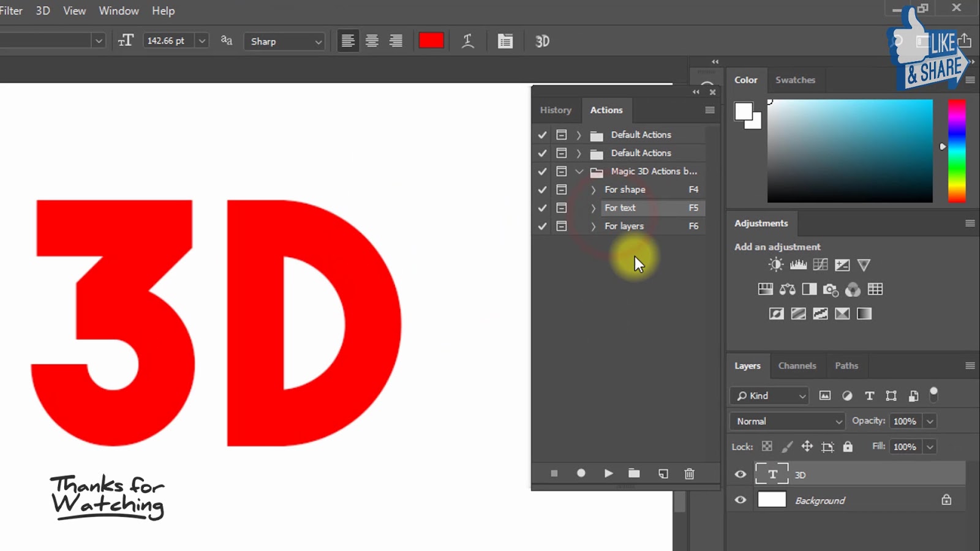Delete the selected action with trash icon
Screen dimensions: 980x551
(689, 473)
